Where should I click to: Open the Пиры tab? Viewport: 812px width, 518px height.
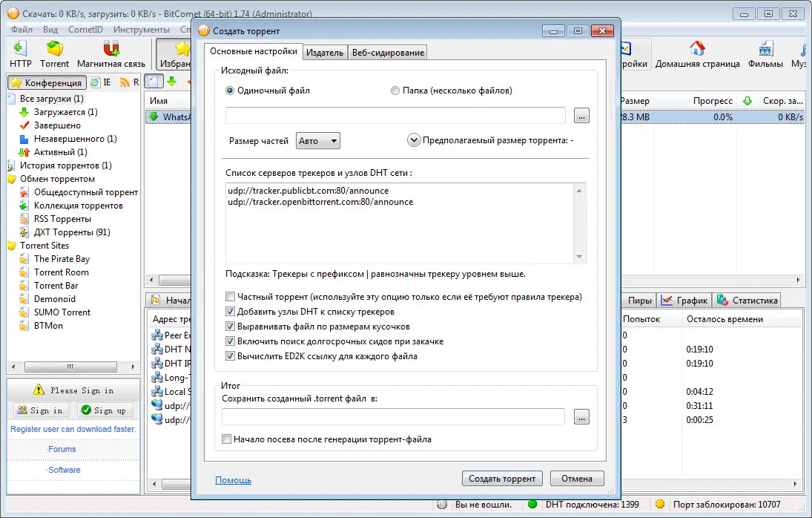click(x=639, y=301)
